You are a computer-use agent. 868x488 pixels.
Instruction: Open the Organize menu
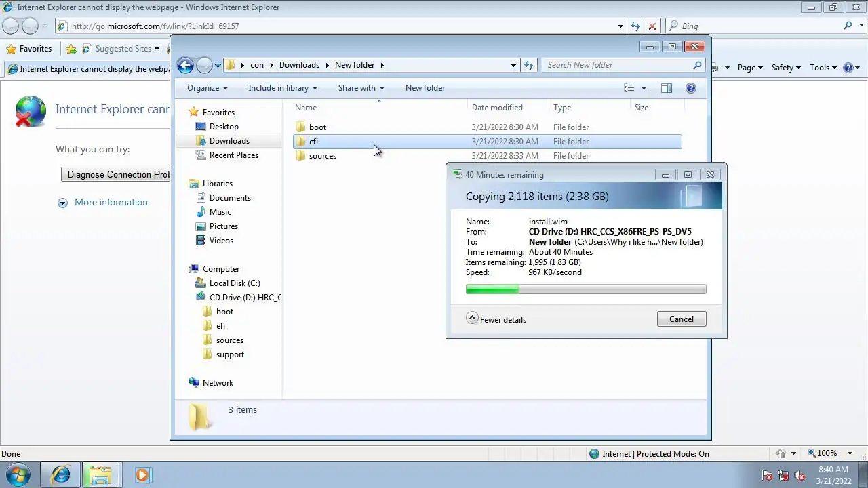click(x=208, y=88)
